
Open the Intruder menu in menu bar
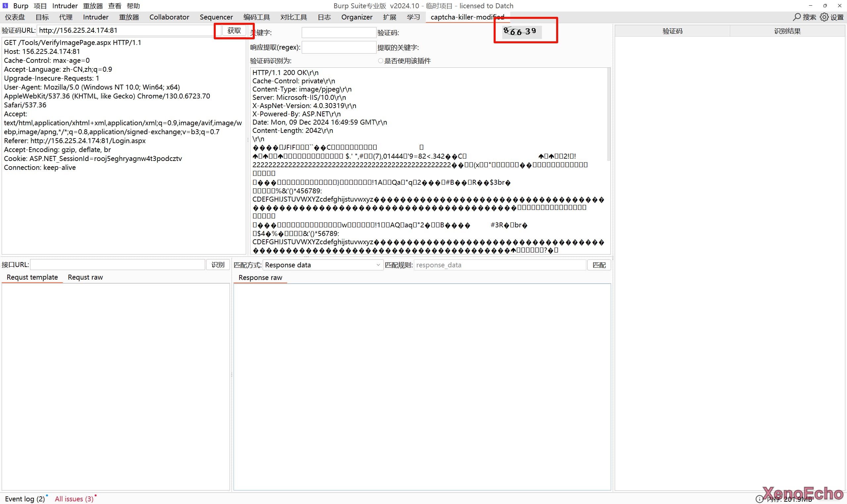65,6
